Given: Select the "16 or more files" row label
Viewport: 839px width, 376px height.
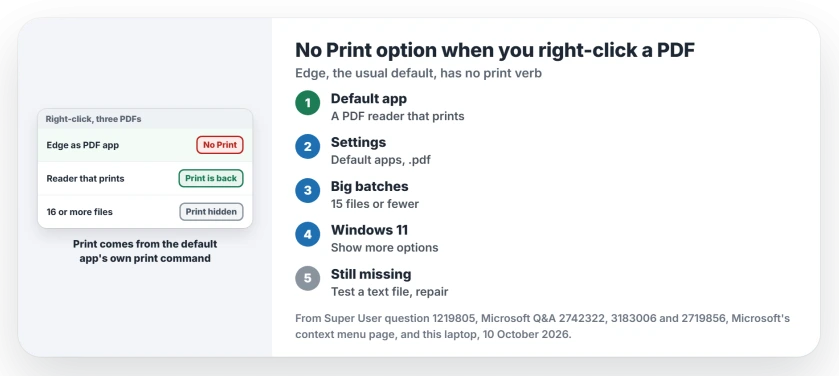Looking at the screenshot, I should point(79,212).
